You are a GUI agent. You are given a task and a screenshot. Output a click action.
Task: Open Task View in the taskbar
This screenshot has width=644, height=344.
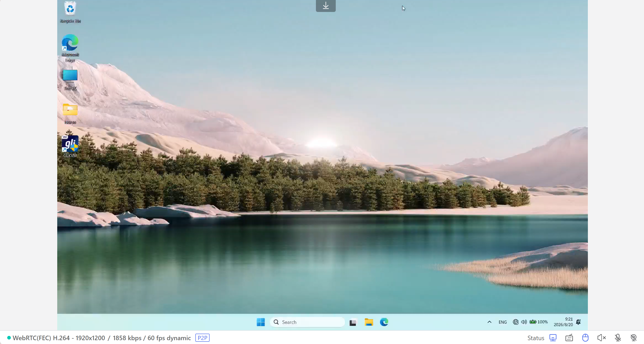click(x=353, y=322)
